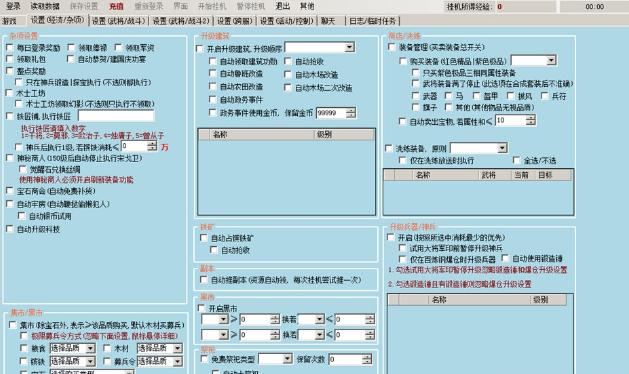
Task: Switch to the 设置 (活动/控制) tab
Action: click(286, 20)
